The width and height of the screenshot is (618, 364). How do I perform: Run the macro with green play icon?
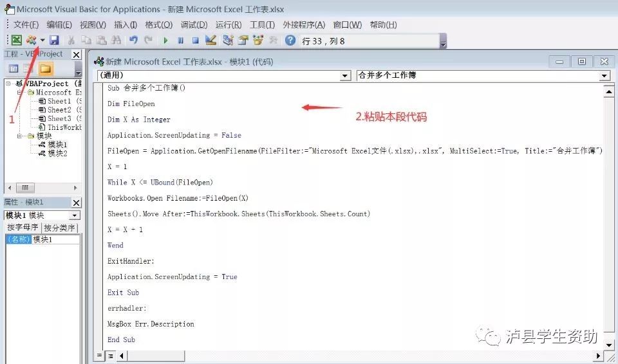point(165,41)
